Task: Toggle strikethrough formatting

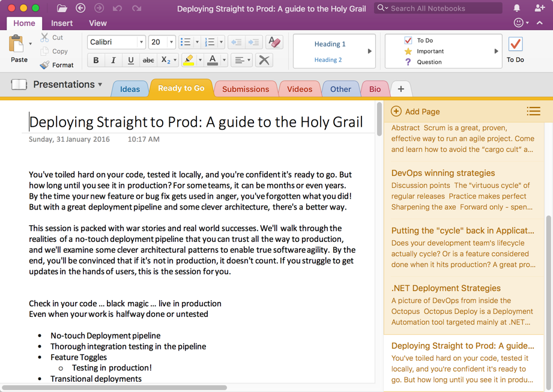Action: [148, 60]
